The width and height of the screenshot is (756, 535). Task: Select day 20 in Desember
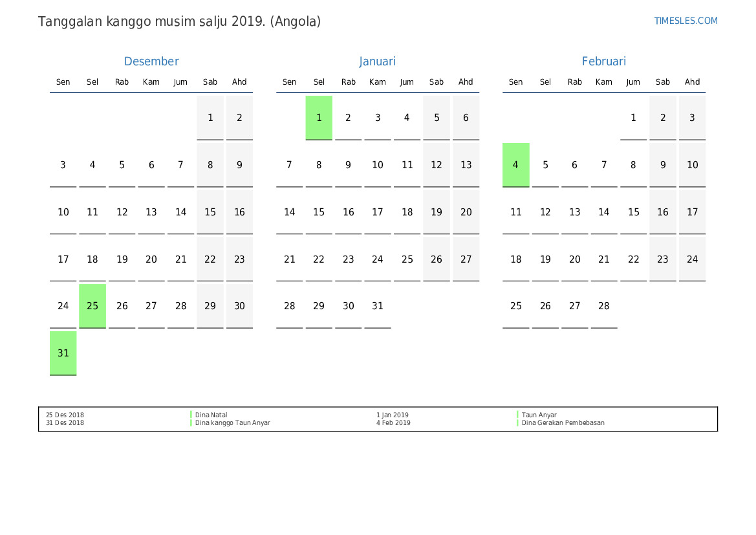[x=151, y=259]
